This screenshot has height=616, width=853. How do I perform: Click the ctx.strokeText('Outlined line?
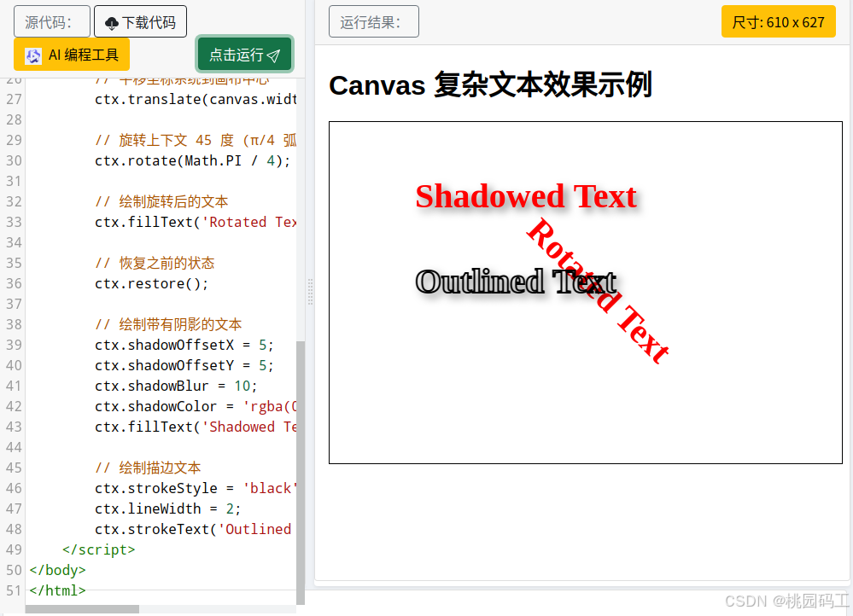193,530
